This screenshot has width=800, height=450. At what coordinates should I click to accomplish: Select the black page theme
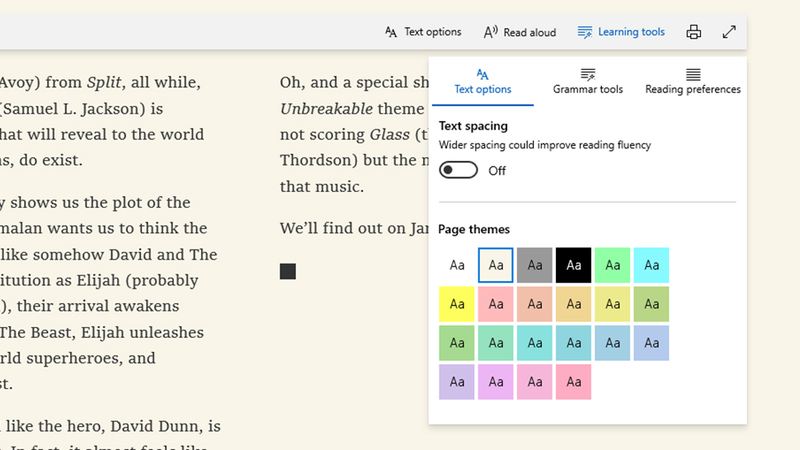[x=573, y=265]
